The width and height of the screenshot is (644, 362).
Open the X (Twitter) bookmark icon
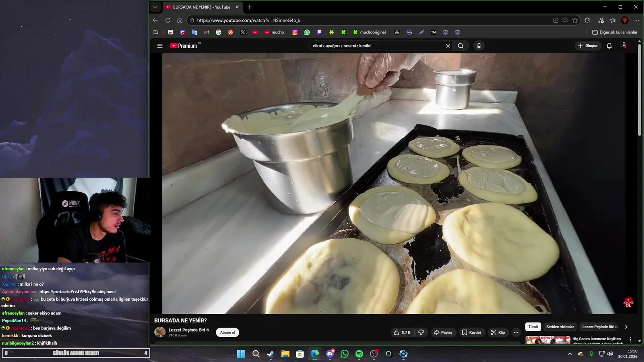click(x=243, y=32)
